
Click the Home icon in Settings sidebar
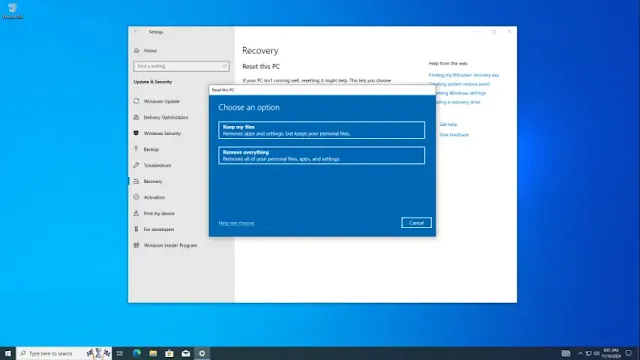tap(136, 51)
